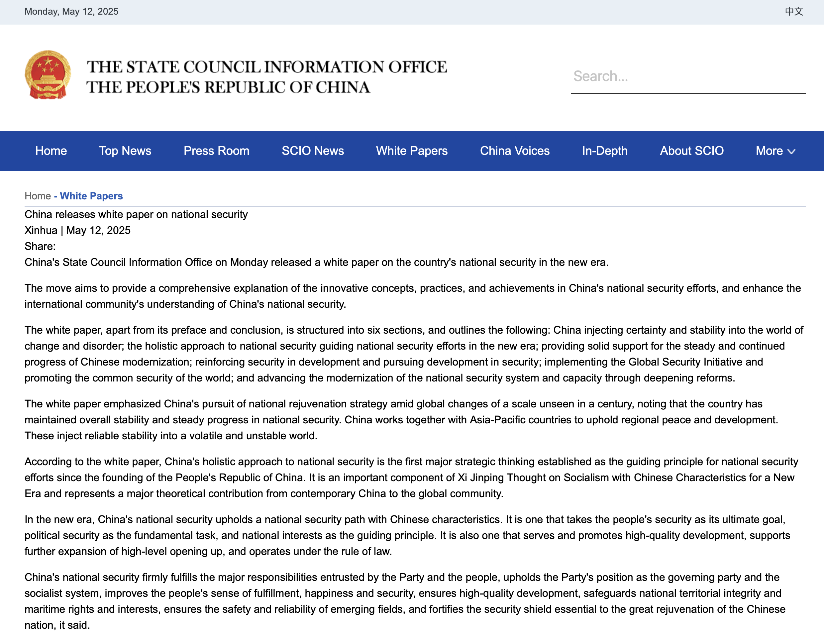Click the first paragraph of the article

tap(316, 263)
